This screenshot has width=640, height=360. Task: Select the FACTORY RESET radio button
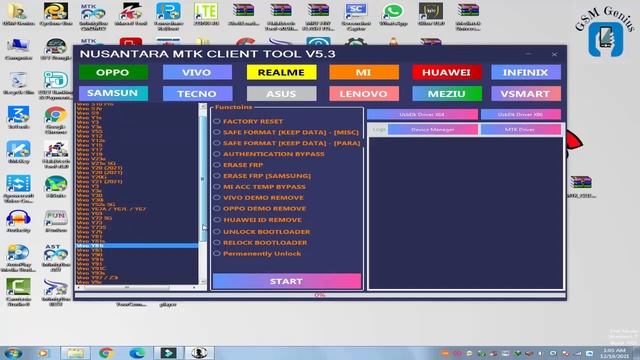point(217,121)
